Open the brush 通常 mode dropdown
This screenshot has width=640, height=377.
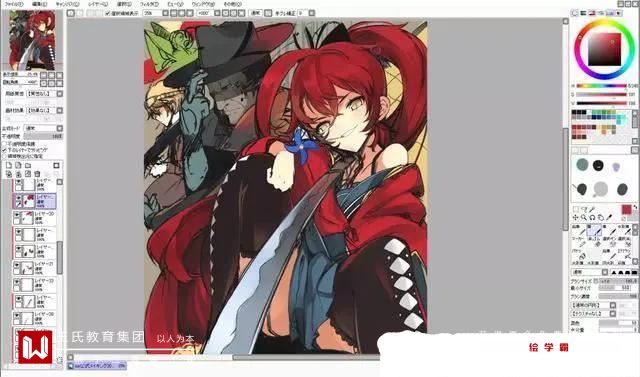pyautogui.click(x=605, y=273)
